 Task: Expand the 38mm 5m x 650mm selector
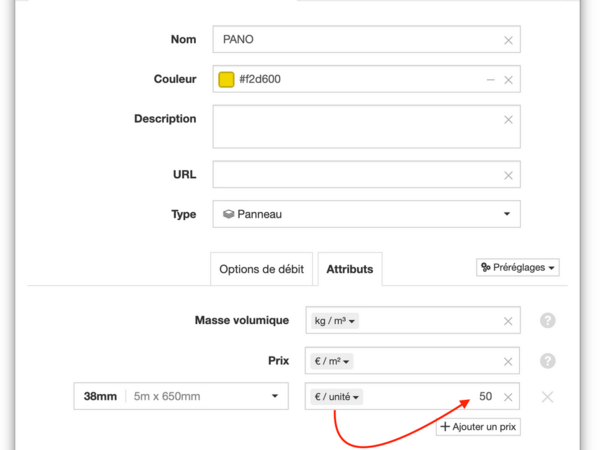(181, 397)
